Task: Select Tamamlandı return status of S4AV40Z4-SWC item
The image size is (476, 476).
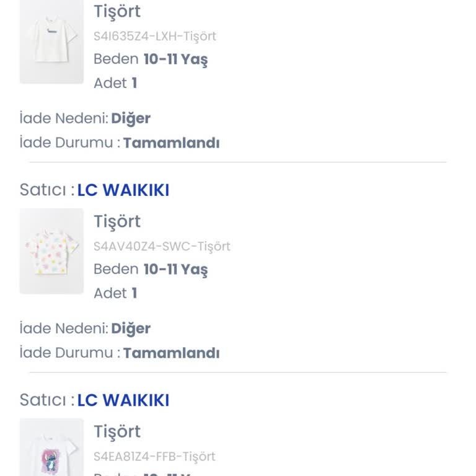Action: [x=171, y=353]
